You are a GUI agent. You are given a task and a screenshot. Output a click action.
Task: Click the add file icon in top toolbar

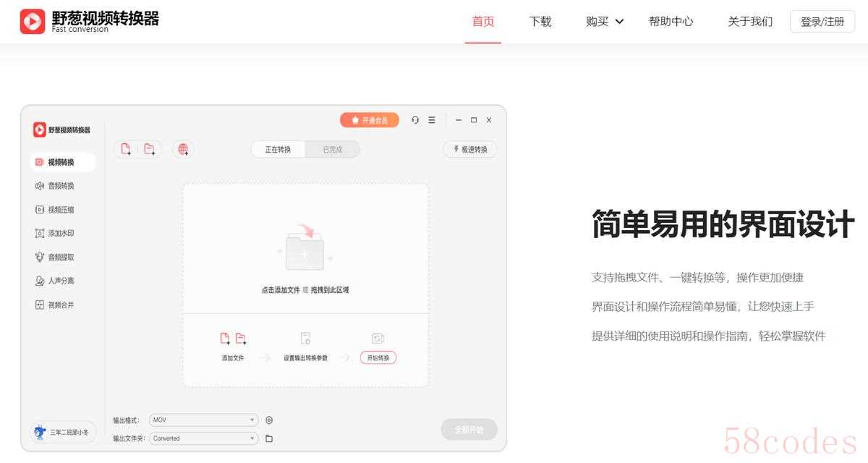coord(126,149)
